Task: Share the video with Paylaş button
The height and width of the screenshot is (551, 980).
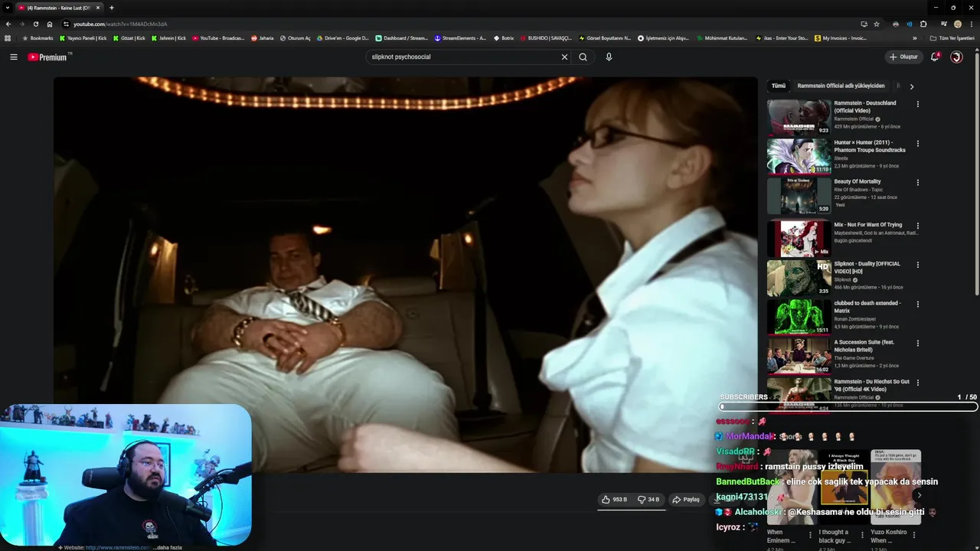Action: click(x=686, y=500)
